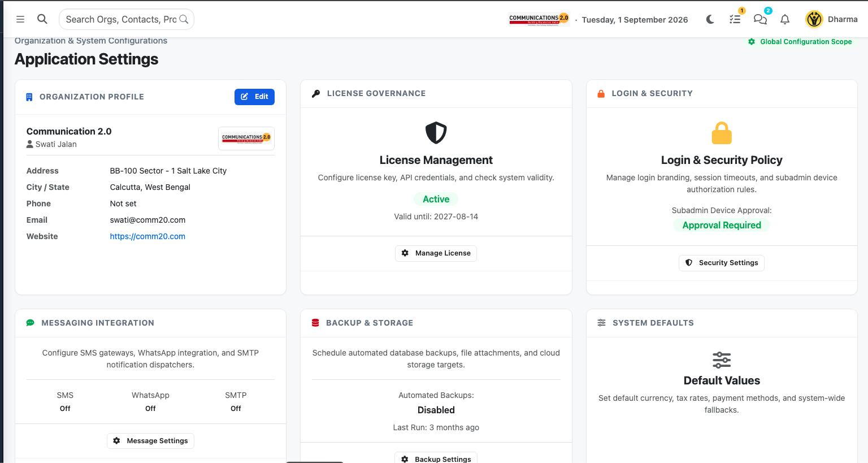
Task: Click the Default Values heading
Action: click(722, 380)
